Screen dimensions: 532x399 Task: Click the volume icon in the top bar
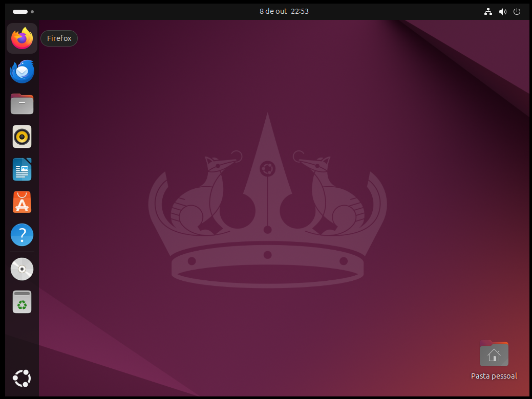pyautogui.click(x=502, y=11)
